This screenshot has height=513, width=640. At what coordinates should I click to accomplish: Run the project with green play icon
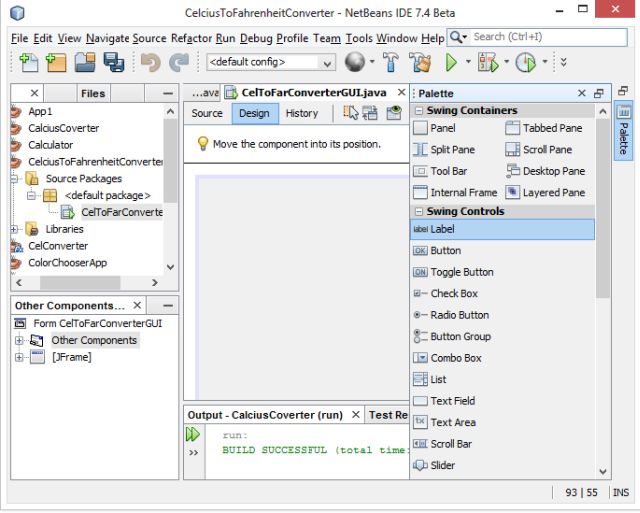(451, 62)
